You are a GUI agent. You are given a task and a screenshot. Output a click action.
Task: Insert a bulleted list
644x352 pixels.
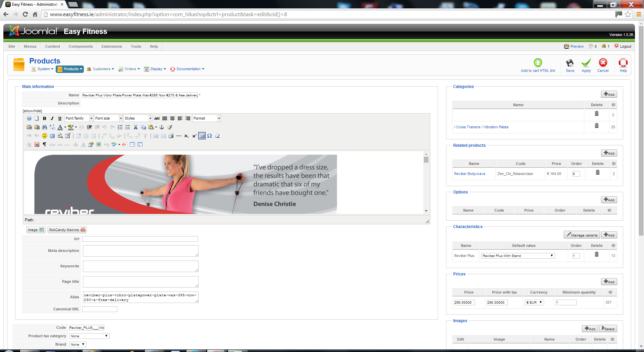click(x=128, y=127)
